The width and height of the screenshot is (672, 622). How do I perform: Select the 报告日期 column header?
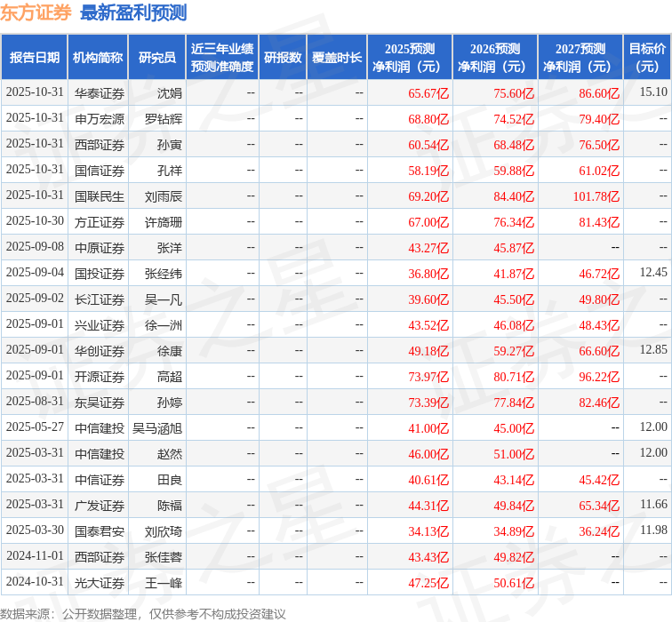coord(35,58)
